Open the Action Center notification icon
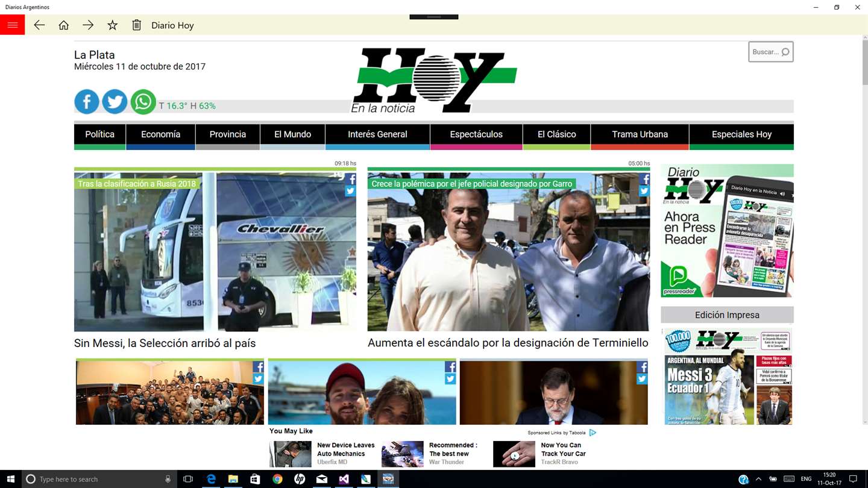Viewport: 868px width, 488px height. coord(853,479)
